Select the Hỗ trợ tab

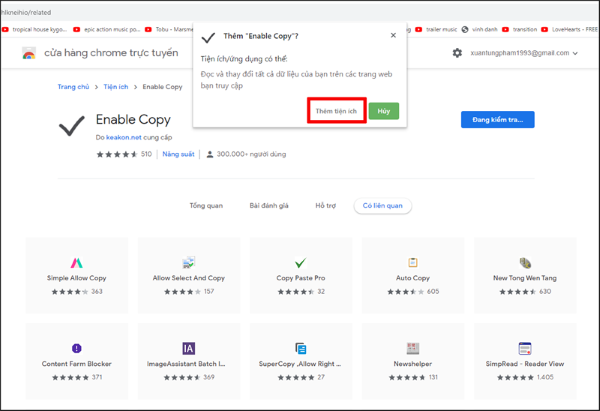326,206
